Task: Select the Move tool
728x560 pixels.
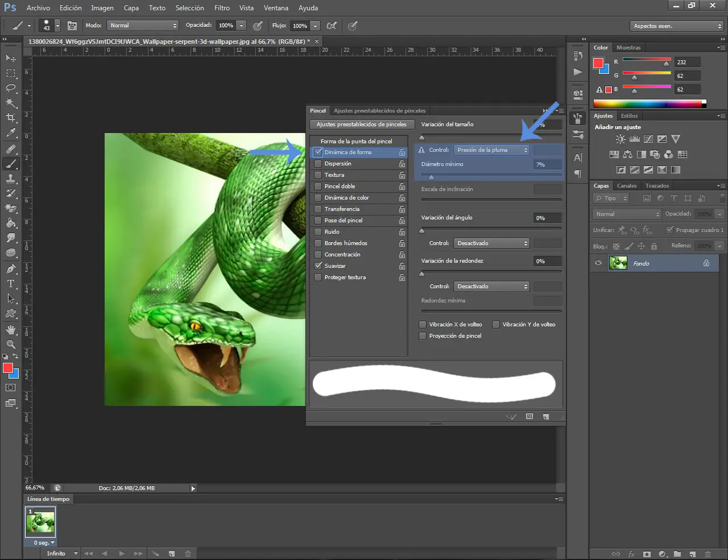Action: 11,58
